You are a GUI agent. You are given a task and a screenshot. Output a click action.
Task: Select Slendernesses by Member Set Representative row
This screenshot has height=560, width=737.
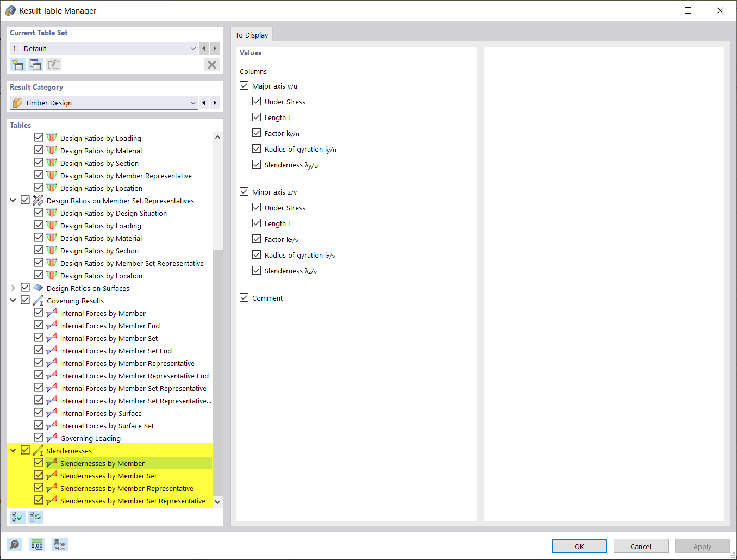[x=133, y=501]
